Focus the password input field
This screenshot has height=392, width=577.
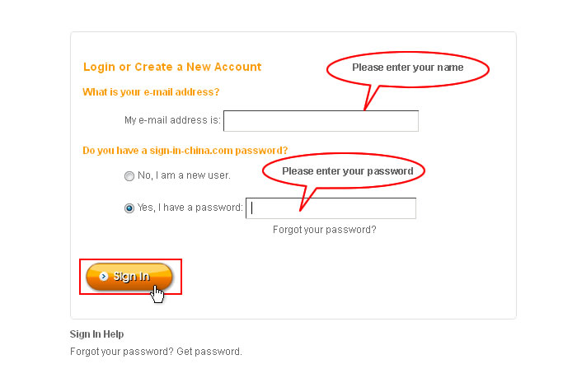pyautogui.click(x=331, y=208)
